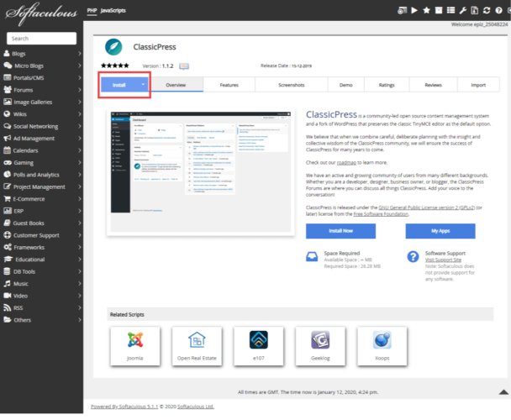Select the Xoops related script icon
The image size is (511, 420).
pyautogui.click(x=381, y=344)
